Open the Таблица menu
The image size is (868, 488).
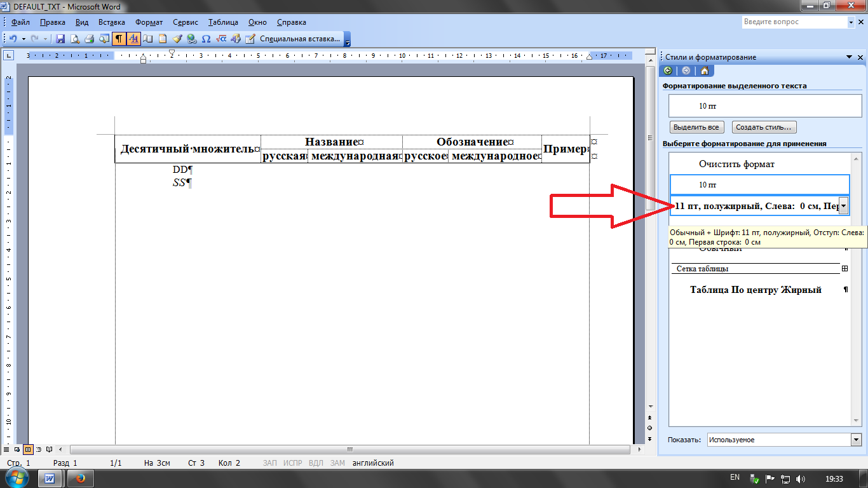pos(223,22)
